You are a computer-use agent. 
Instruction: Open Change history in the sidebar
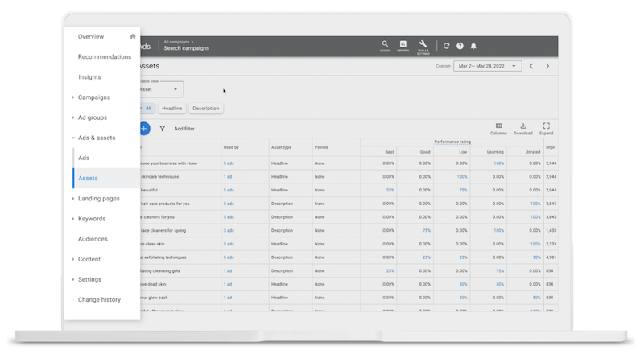point(99,300)
